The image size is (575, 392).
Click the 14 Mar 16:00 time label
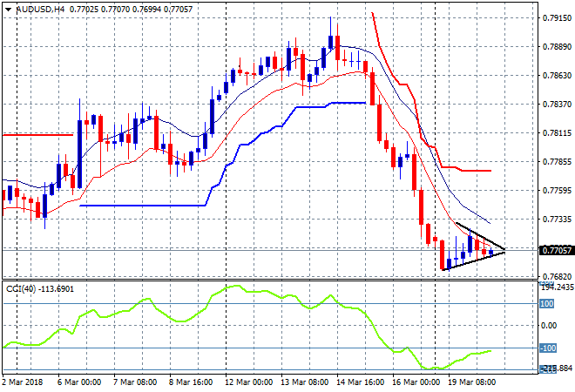pos(360,382)
